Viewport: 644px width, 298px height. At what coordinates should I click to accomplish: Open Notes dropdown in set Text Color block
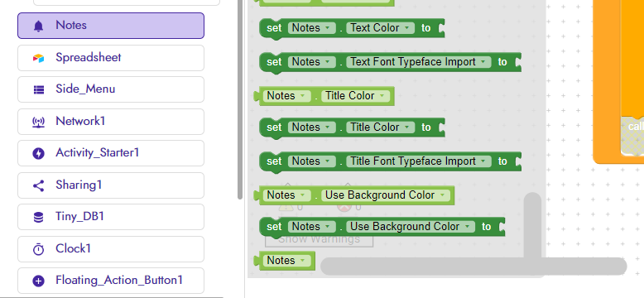point(312,28)
